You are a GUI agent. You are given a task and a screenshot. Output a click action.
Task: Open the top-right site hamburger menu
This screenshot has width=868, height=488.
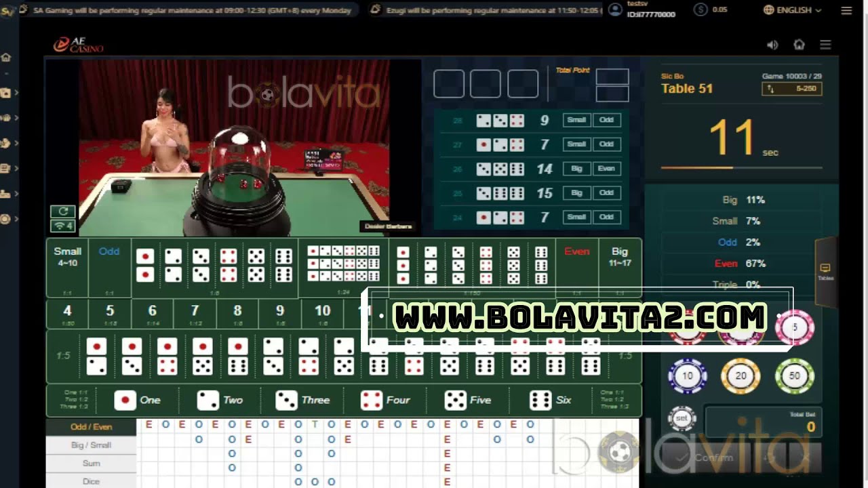click(846, 10)
